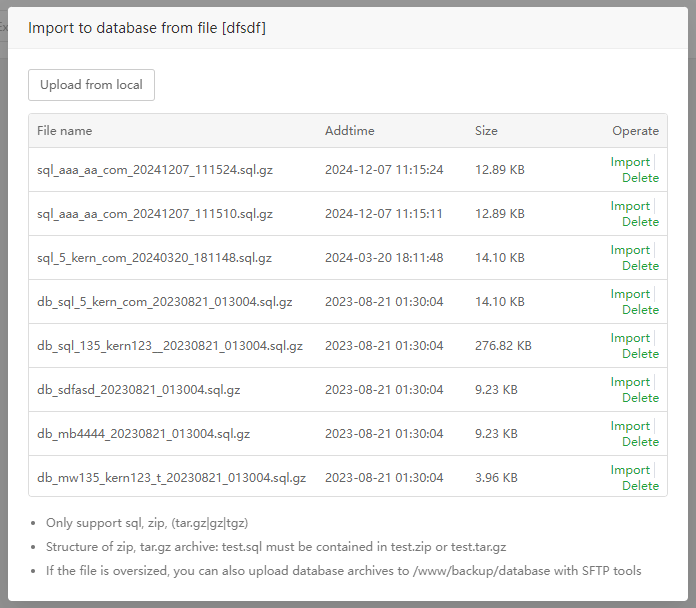Delete db_mb4444_20230821_013004.sql.gz backup
The height and width of the screenshot is (608, 696).
pos(640,442)
